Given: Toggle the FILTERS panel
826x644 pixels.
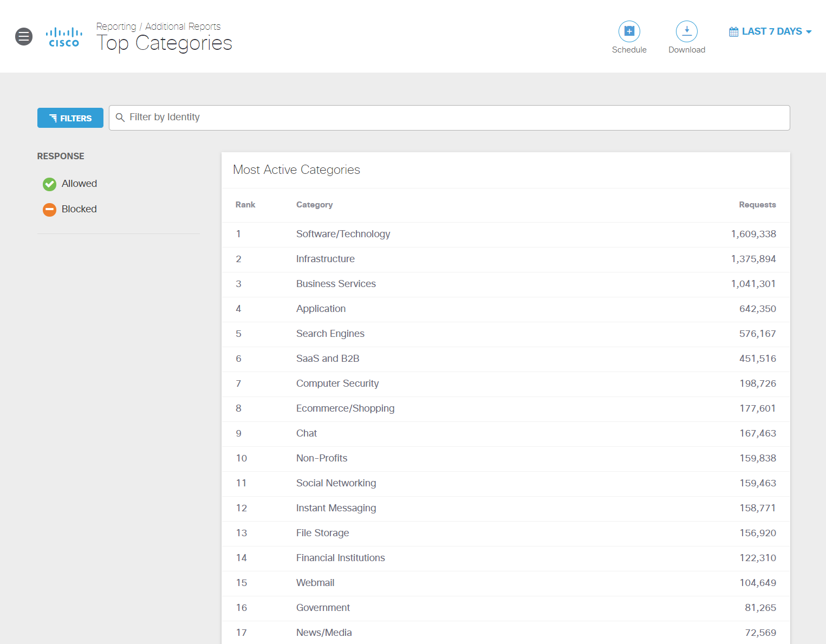Looking at the screenshot, I should point(70,118).
